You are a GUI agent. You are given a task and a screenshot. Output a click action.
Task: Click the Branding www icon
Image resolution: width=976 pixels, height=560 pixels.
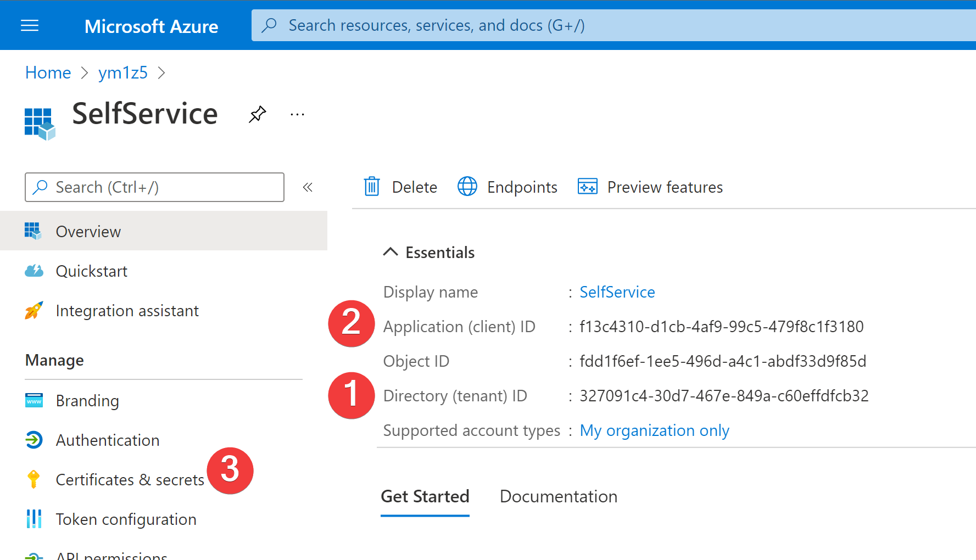(x=34, y=400)
